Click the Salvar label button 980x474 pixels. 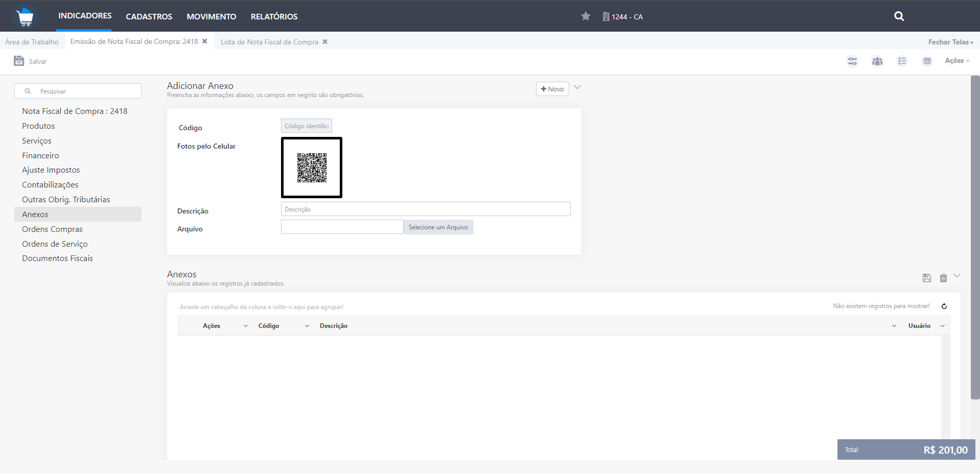(38, 61)
